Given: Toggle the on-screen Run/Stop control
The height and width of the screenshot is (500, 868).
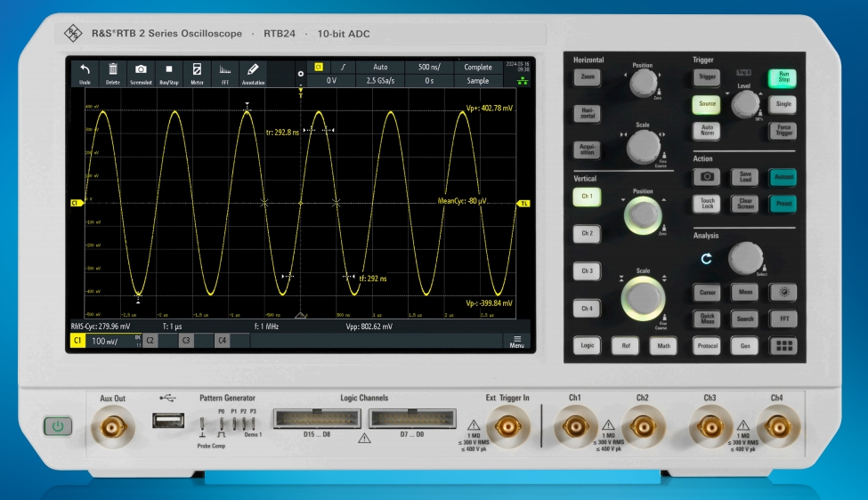Looking at the screenshot, I should pyautogui.click(x=168, y=73).
